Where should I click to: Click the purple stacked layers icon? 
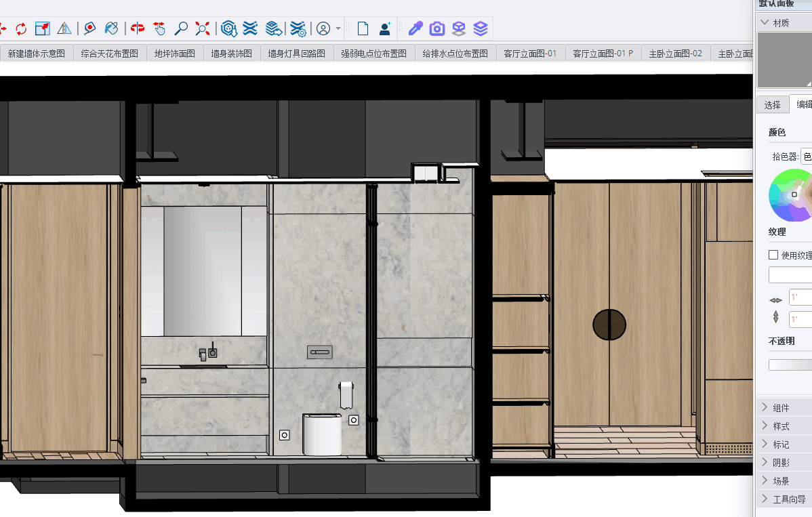click(x=481, y=28)
